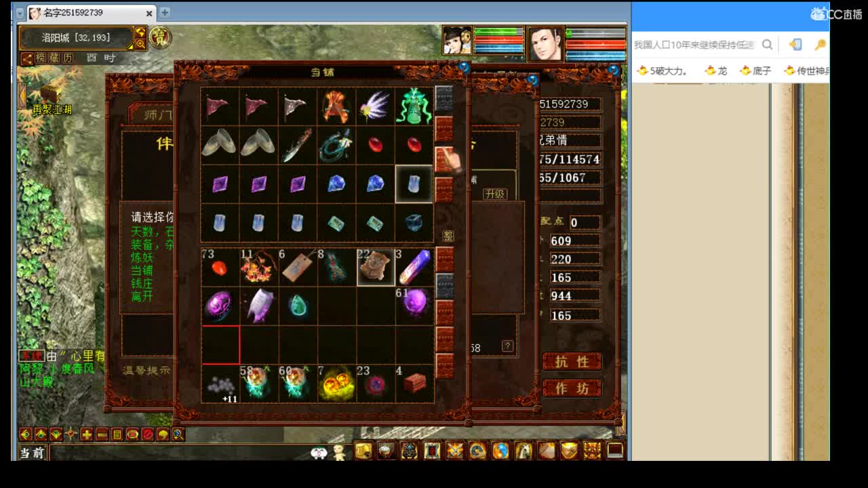Select the male character portrait
Image resolution: width=868 pixels, height=488 pixels.
click(545, 43)
